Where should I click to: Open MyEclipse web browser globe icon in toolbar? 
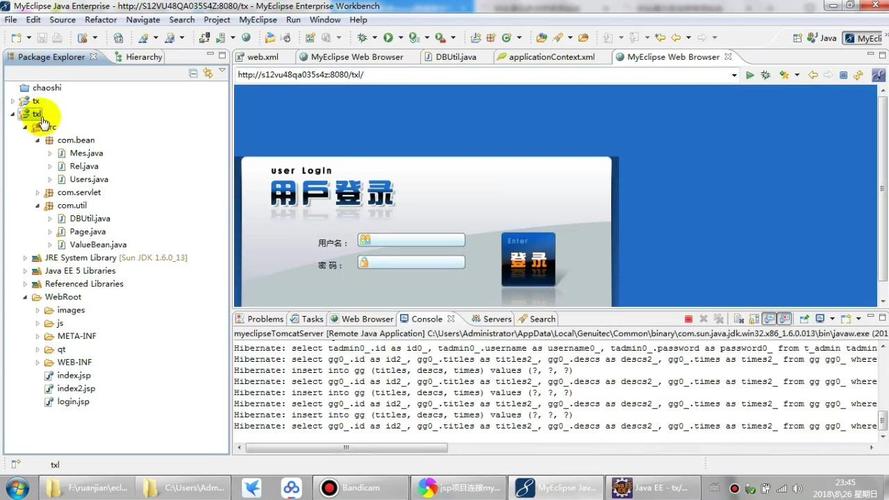246,37
